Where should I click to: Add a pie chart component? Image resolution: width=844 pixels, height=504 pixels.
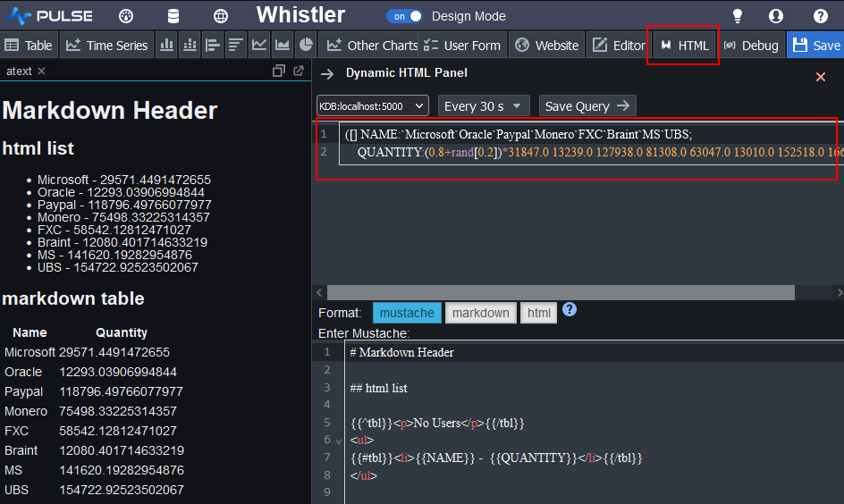(x=305, y=46)
